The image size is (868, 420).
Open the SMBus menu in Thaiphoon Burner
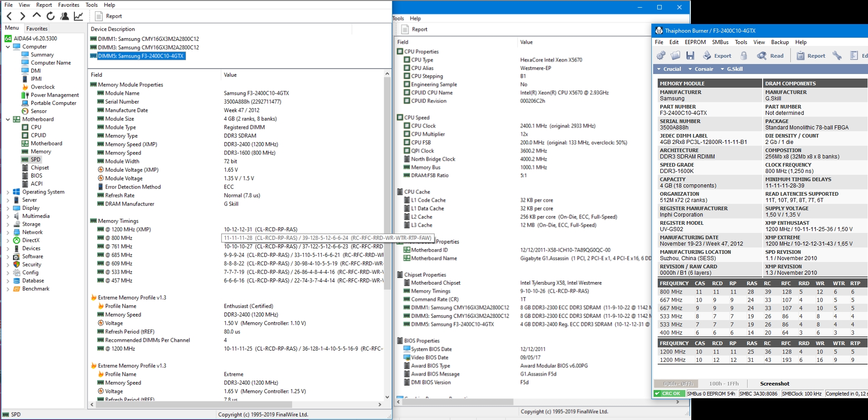(x=720, y=42)
